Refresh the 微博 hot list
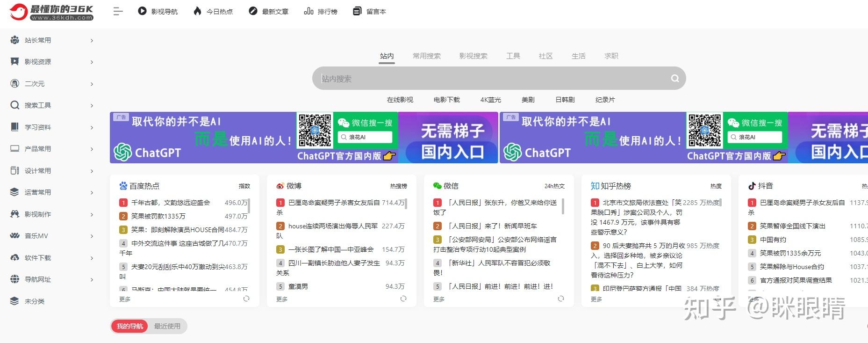The height and width of the screenshot is (343, 868). click(x=403, y=299)
